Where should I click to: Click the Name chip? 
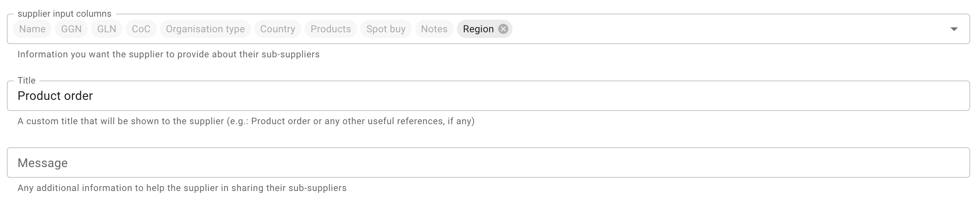(32, 29)
